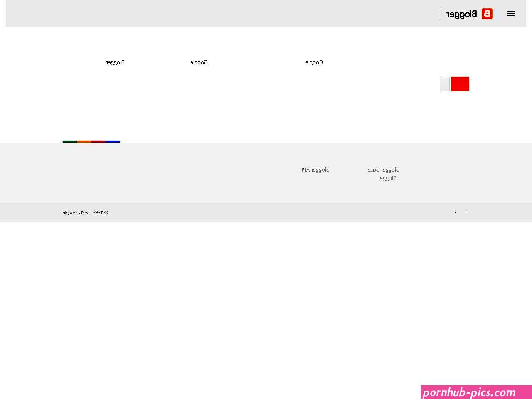Open the +Blogger footer link

click(389, 178)
